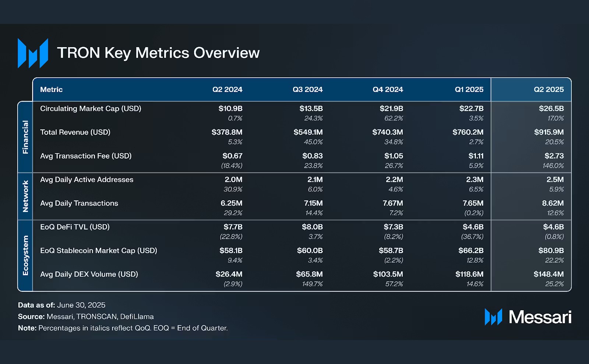Click the $65.8M DEX volume value
Screen dimensions: 589x364
coord(309,274)
